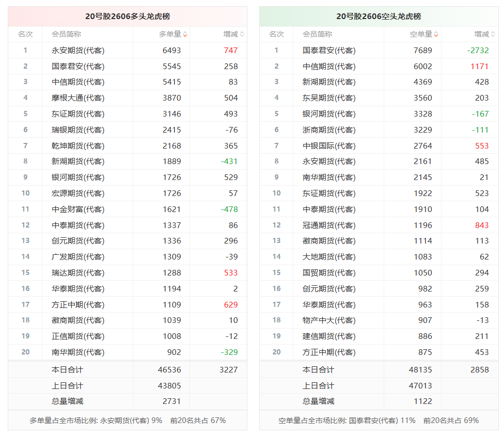Click 空单量占全市场比例 footer note
504x438 pixels.
click(379, 420)
